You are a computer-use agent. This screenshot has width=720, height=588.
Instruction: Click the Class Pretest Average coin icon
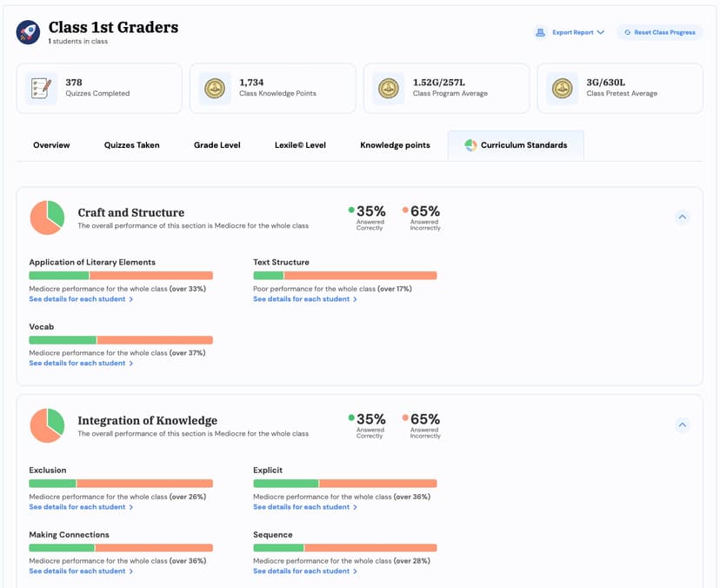point(562,88)
